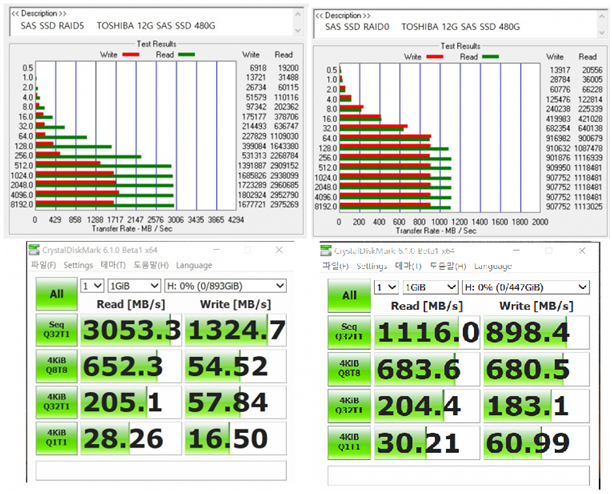
Task: Click RAID5 description scroll up arrow
Action: coord(298,14)
